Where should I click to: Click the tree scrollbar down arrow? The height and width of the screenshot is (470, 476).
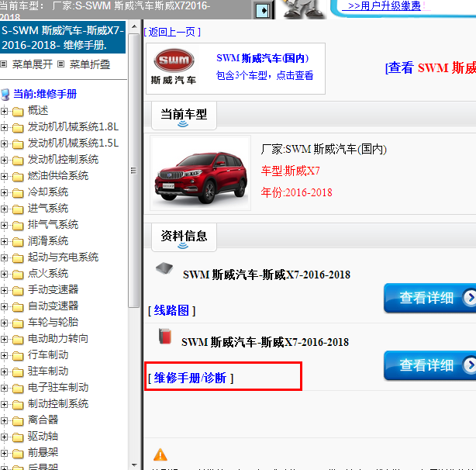[134, 465]
